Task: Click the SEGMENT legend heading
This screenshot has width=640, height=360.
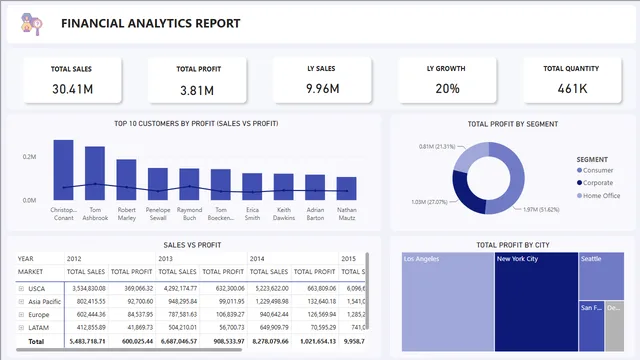Action: (592, 160)
